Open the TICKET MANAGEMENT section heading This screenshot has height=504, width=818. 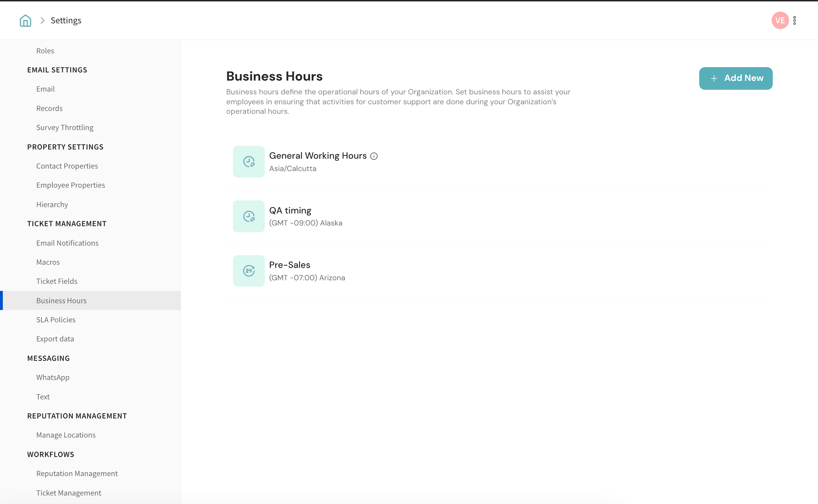pyautogui.click(x=67, y=223)
